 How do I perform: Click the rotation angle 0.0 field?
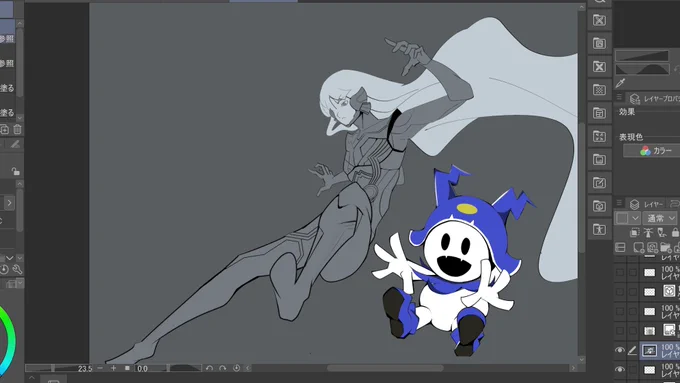[142, 369]
